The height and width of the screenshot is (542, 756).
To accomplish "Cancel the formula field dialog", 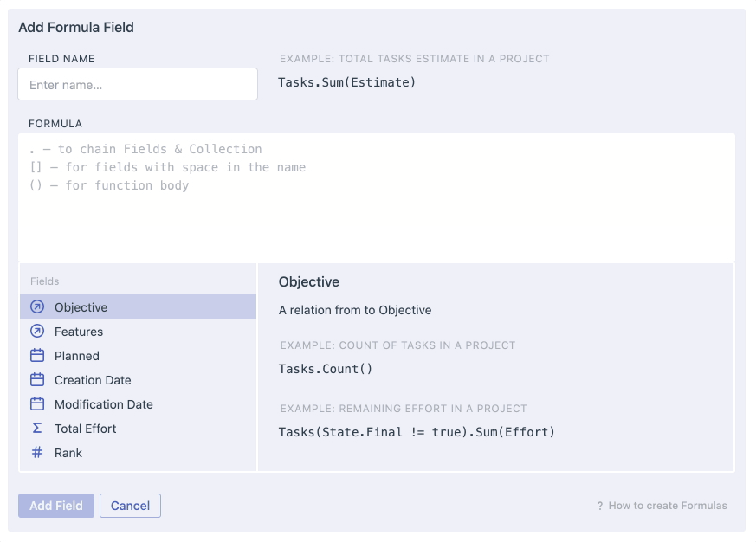I will 130,506.
